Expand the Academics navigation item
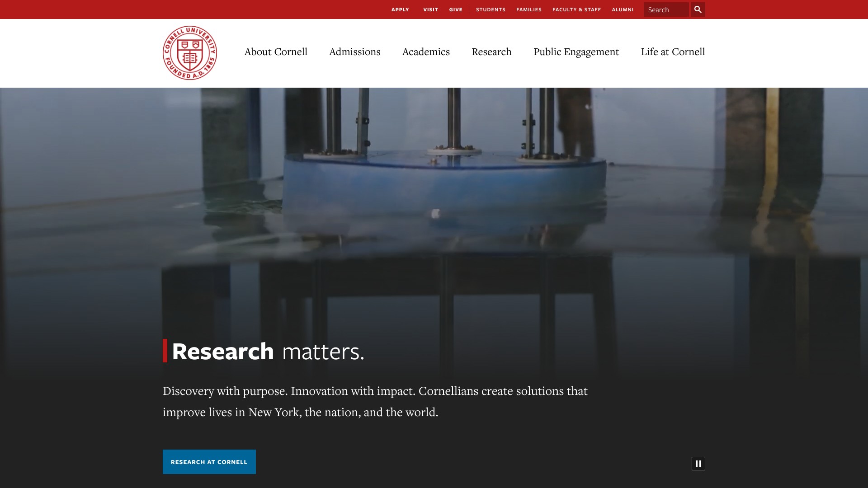 click(x=426, y=52)
